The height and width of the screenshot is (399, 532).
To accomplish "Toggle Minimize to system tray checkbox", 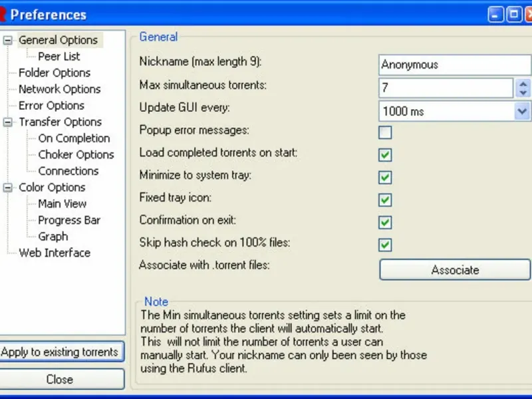I will tap(385, 177).
